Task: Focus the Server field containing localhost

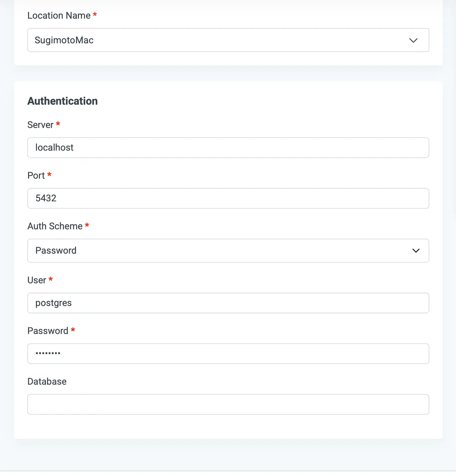Action: [228, 148]
